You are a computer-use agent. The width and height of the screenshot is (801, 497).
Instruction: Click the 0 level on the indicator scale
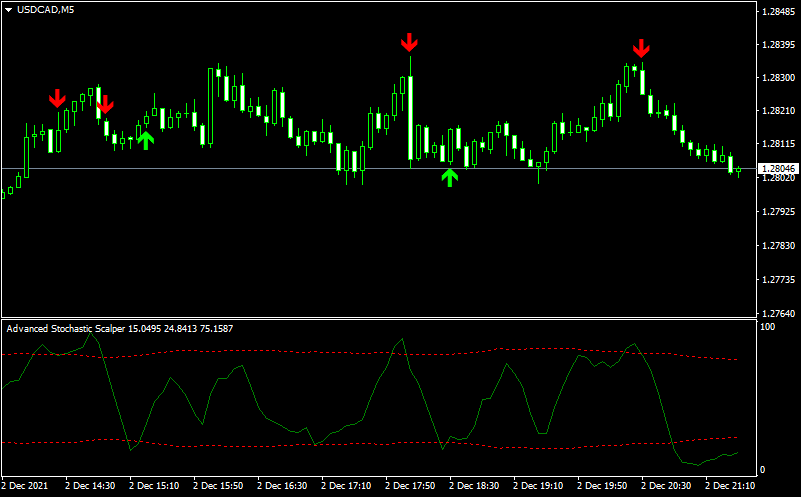[765, 469]
